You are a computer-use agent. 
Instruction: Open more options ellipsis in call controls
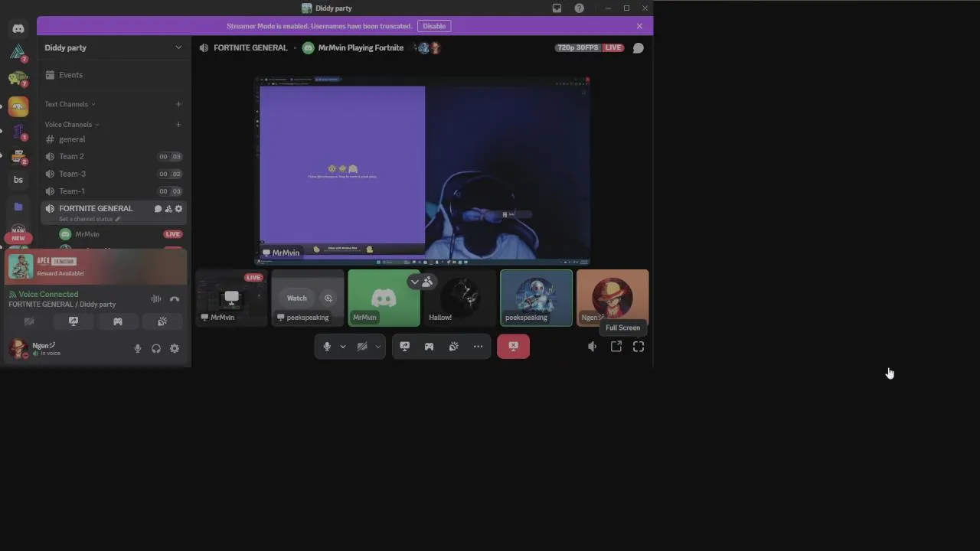coord(479,347)
